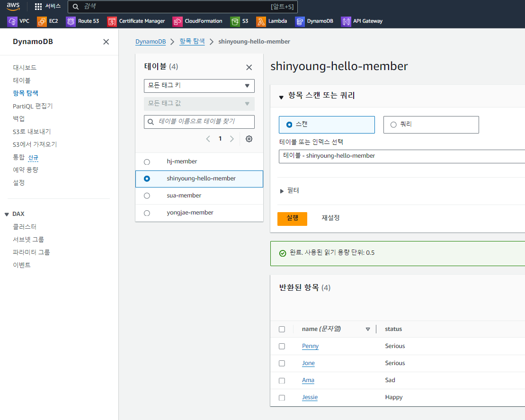Open the Jone item link

click(x=308, y=363)
